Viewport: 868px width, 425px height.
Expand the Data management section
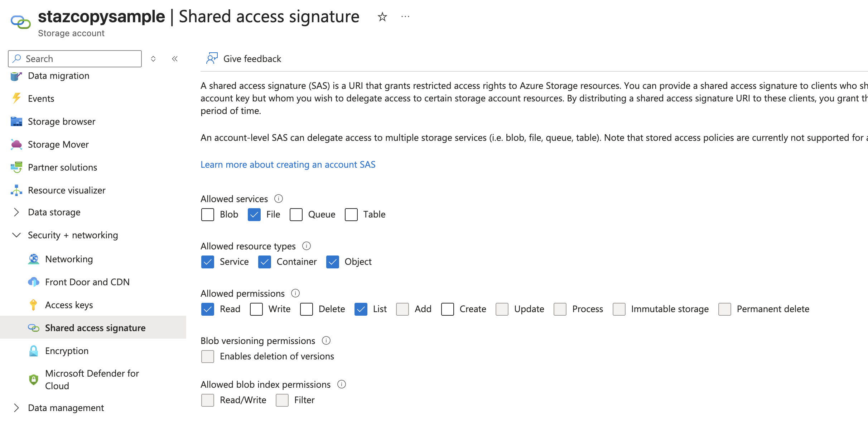tap(16, 408)
